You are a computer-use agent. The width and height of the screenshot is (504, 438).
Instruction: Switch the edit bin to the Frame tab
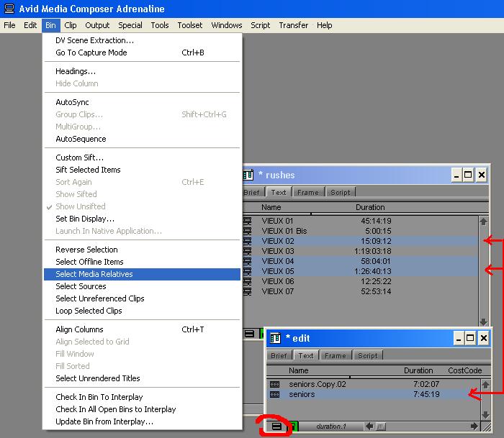coord(336,355)
